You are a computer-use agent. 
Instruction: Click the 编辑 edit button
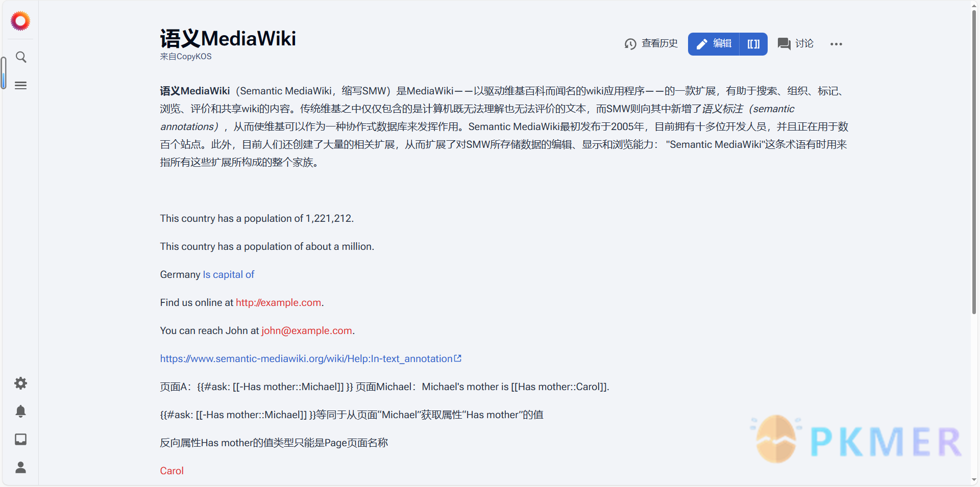pyautogui.click(x=714, y=44)
